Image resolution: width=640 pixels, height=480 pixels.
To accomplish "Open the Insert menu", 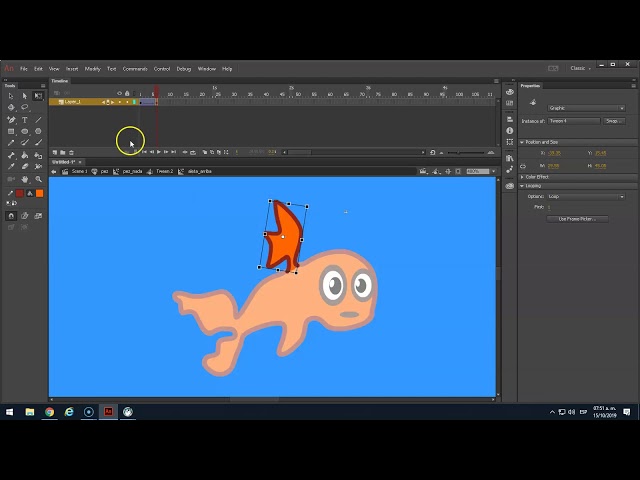I will 72,69.
